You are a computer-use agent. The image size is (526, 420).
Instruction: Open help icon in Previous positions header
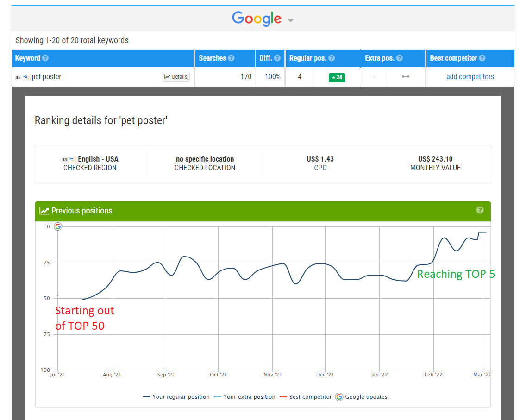coord(480,210)
